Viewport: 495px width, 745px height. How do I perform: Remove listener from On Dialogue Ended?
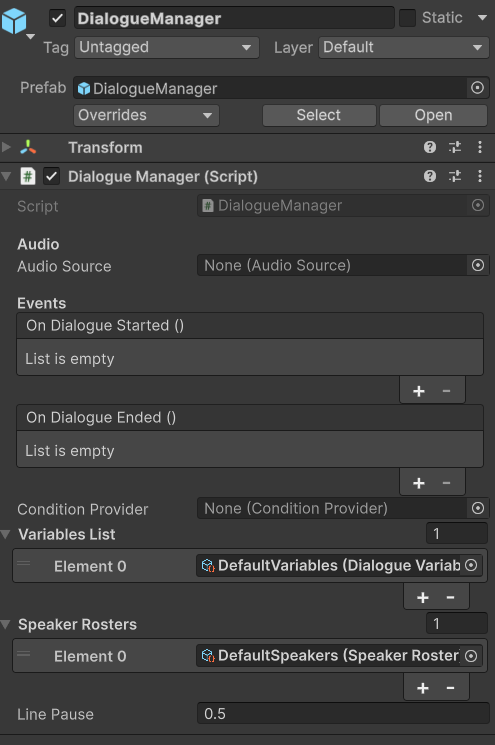[447, 483]
